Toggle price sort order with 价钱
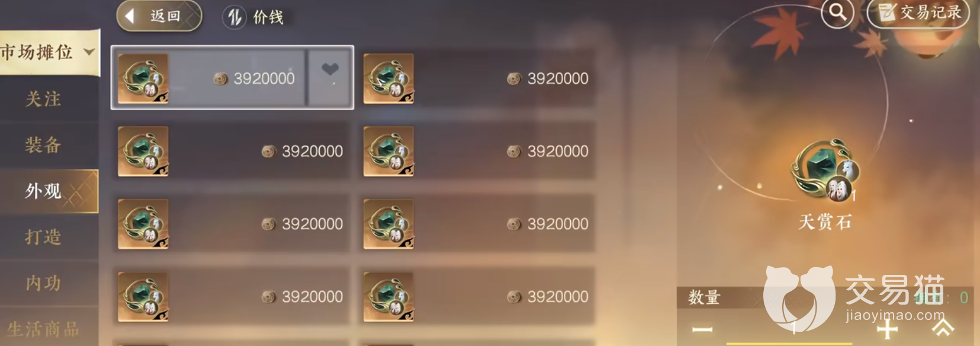 click(253, 17)
